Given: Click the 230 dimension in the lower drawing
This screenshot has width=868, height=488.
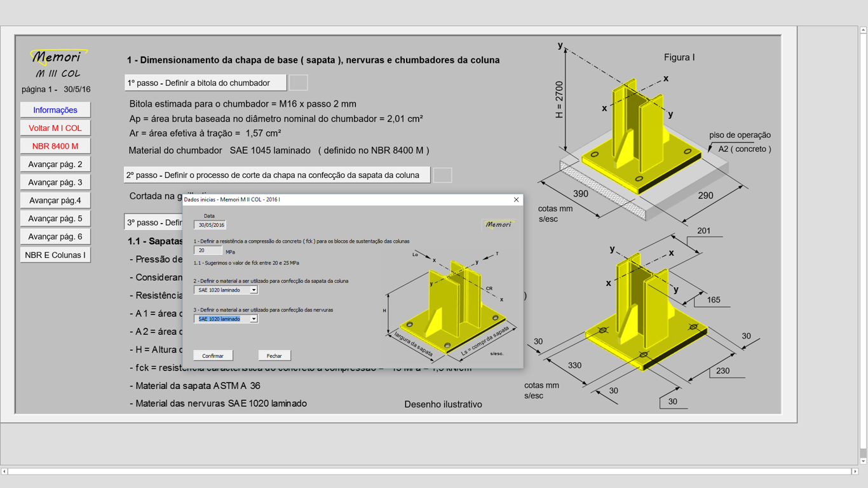Looking at the screenshot, I should [723, 370].
